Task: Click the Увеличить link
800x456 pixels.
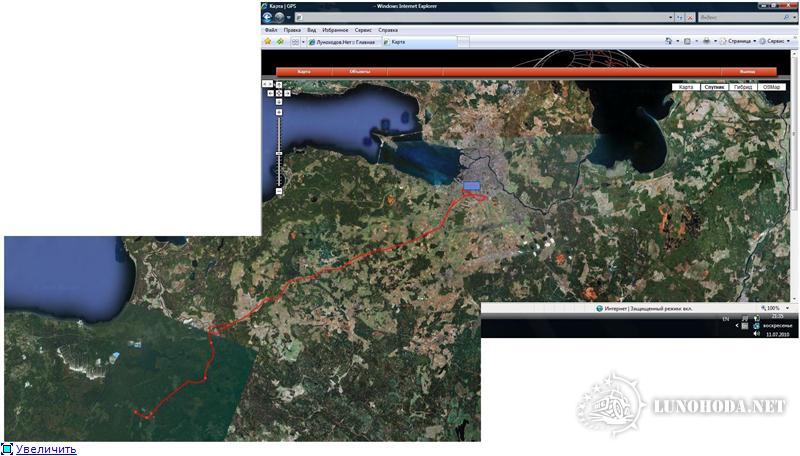Action: [46, 449]
